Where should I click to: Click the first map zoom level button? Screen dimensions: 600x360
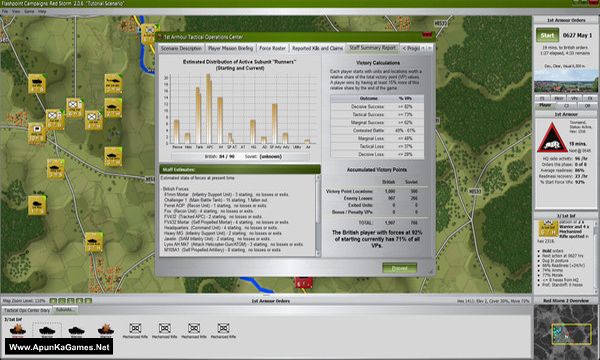click(x=53, y=301)
